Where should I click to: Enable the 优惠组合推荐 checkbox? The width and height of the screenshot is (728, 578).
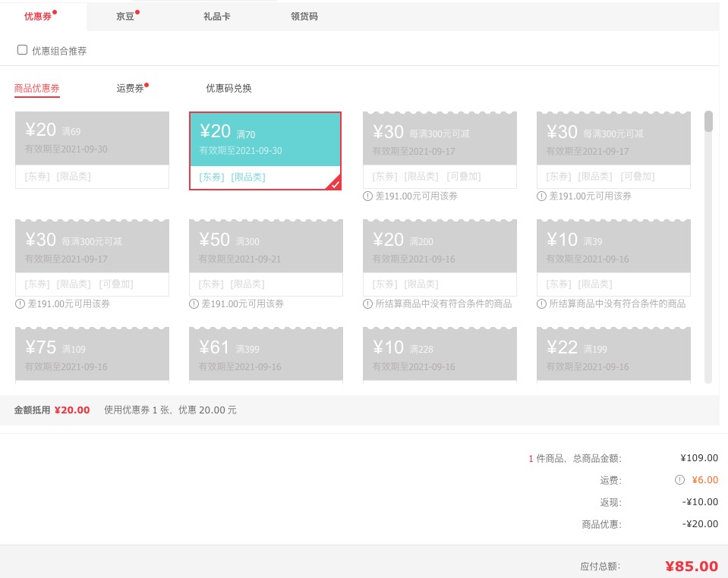pos(22,49)
